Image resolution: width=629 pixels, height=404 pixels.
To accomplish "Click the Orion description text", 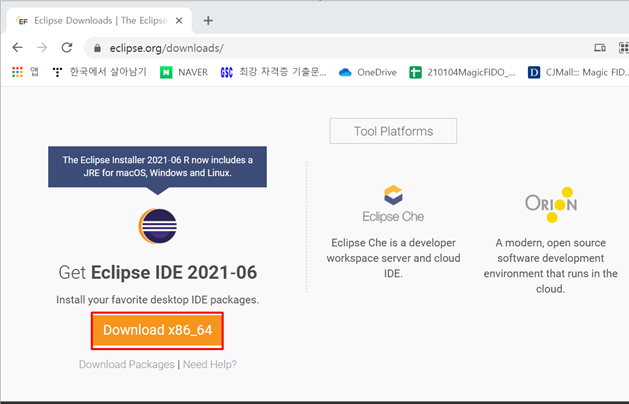I will 550,266.
